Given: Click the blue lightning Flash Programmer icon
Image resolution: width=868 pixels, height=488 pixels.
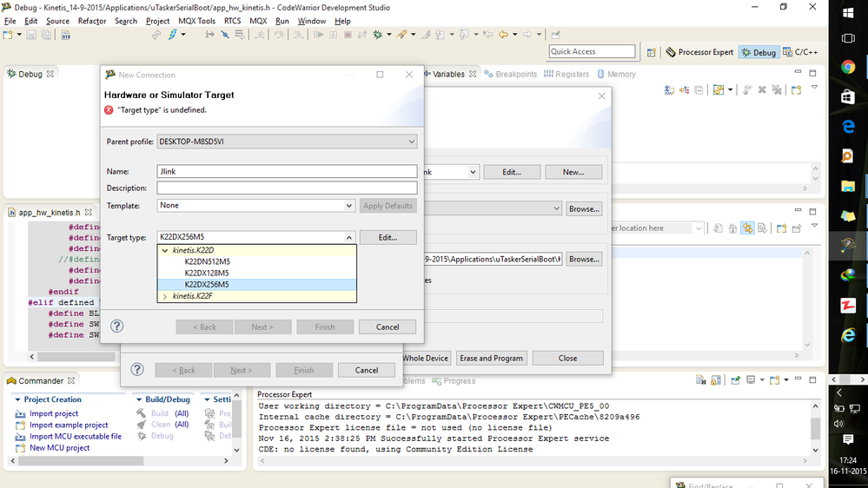Looking at the screenshot, I should point(173,35).
